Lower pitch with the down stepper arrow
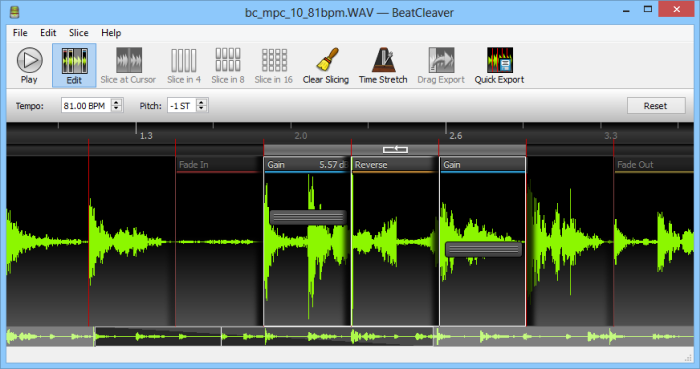The image size is (700, 369). (202, 109)
